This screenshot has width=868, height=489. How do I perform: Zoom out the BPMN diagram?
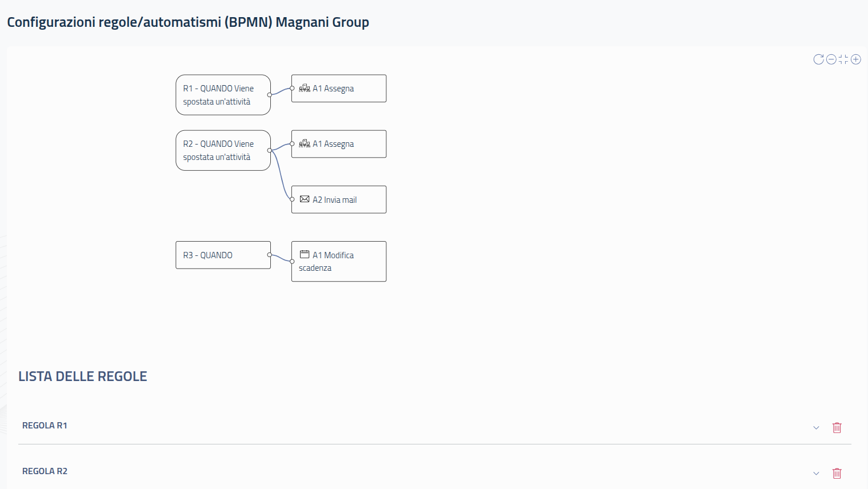831,59
